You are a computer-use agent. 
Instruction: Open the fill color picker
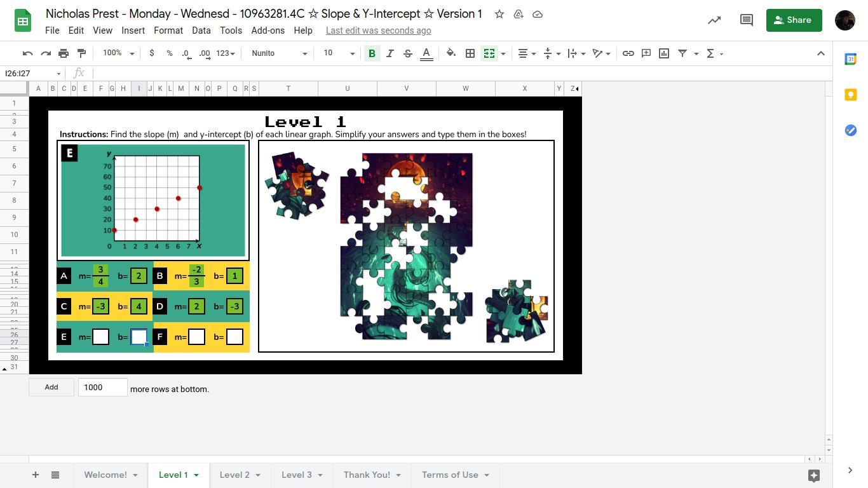coord(451,53)
